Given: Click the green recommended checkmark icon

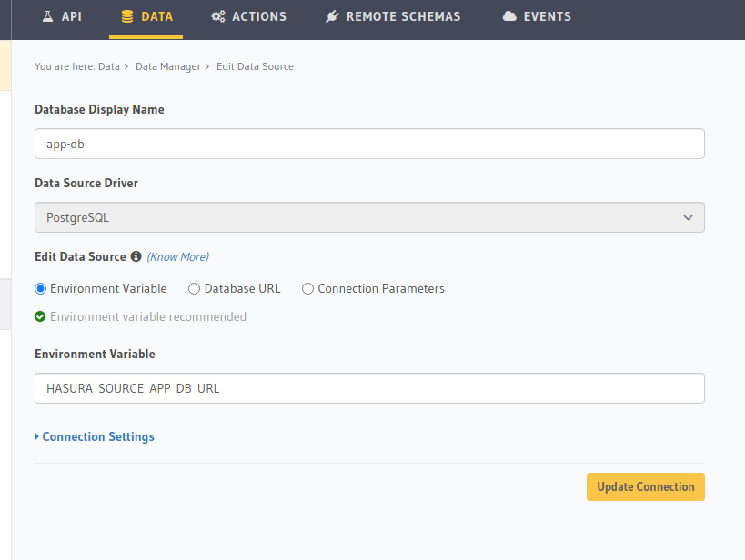Looking at the screenshot, I should tap(40, 316).
